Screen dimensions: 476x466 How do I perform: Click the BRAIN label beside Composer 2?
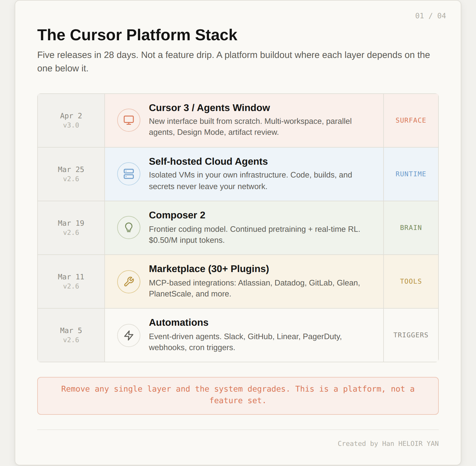(x=410, y=228)
